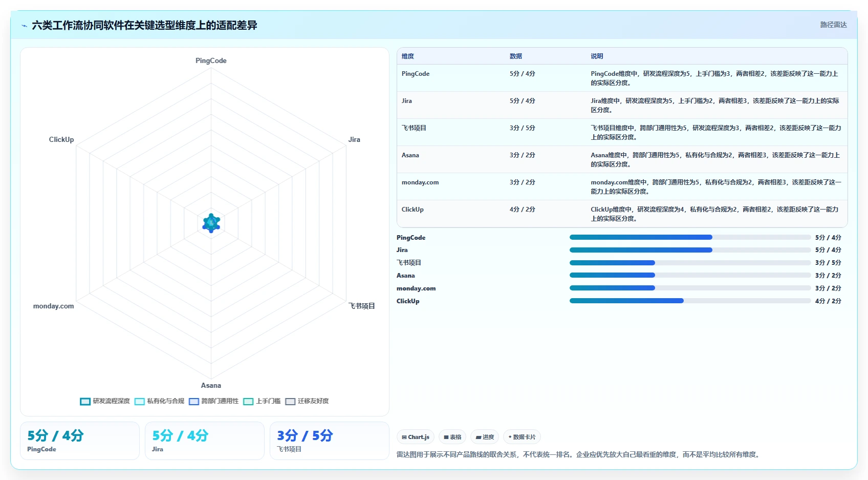Click the 数据卡片 tag
Image resolution: width=868 pixels, height=480 pixels.
(522, 437)
